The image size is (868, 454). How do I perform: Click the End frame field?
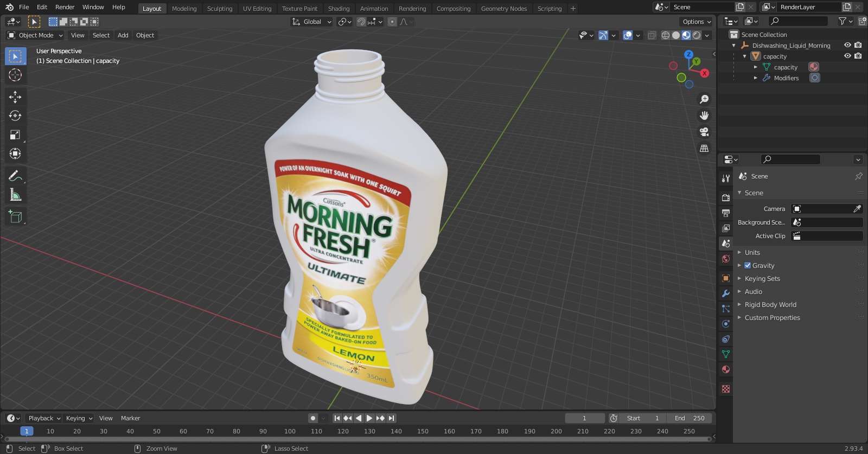pos(689,418)
